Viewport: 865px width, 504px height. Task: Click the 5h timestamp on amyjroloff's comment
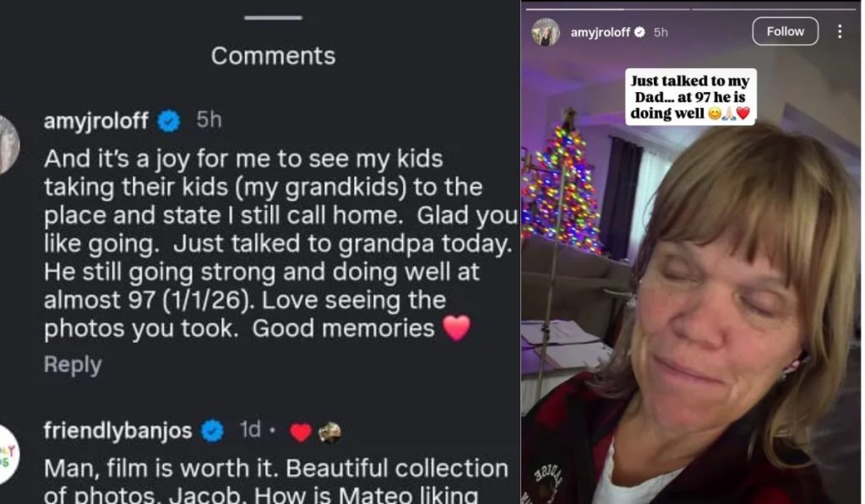[209, 121]
